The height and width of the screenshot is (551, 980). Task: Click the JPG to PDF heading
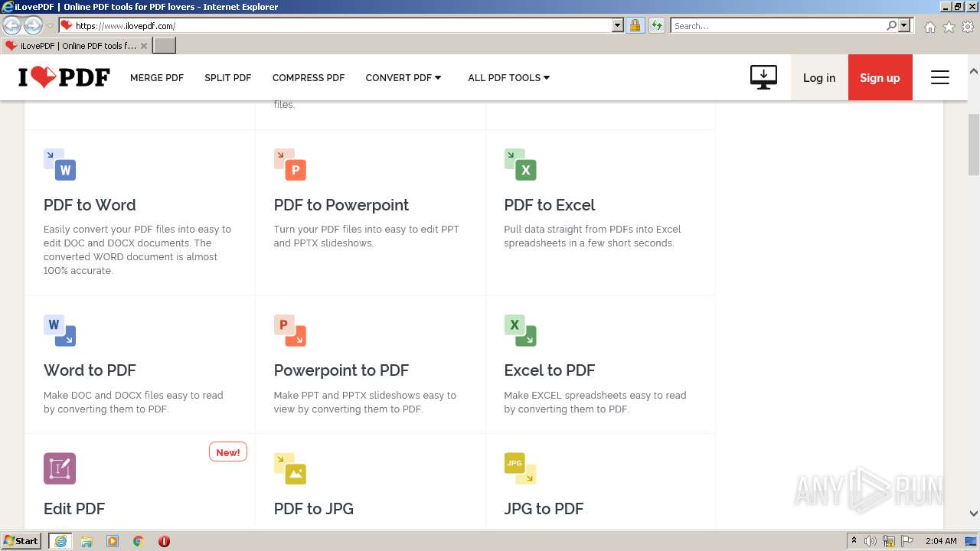point(544,509)
